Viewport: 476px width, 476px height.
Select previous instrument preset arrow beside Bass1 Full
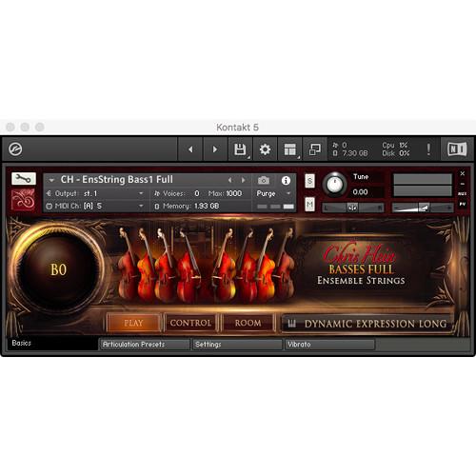pyautogui.click(x=229, y=180)
